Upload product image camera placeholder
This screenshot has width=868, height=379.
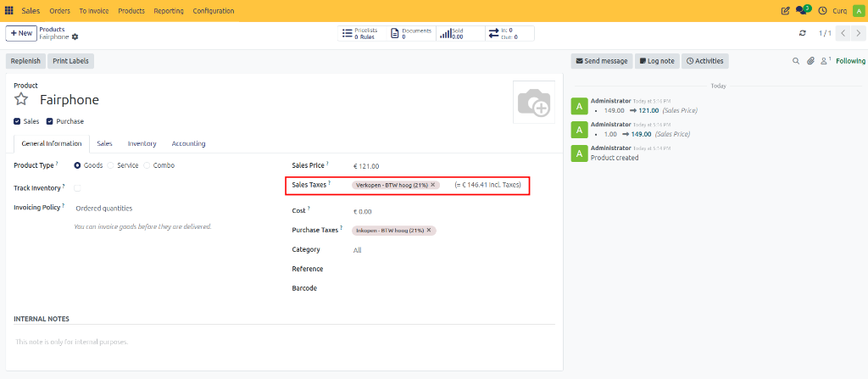tap(534, 102)
